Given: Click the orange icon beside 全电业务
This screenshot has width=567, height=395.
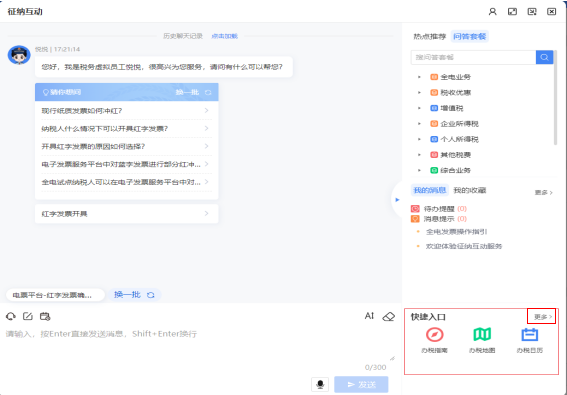Looking at the screenshot, I should (x=434, y=77).
